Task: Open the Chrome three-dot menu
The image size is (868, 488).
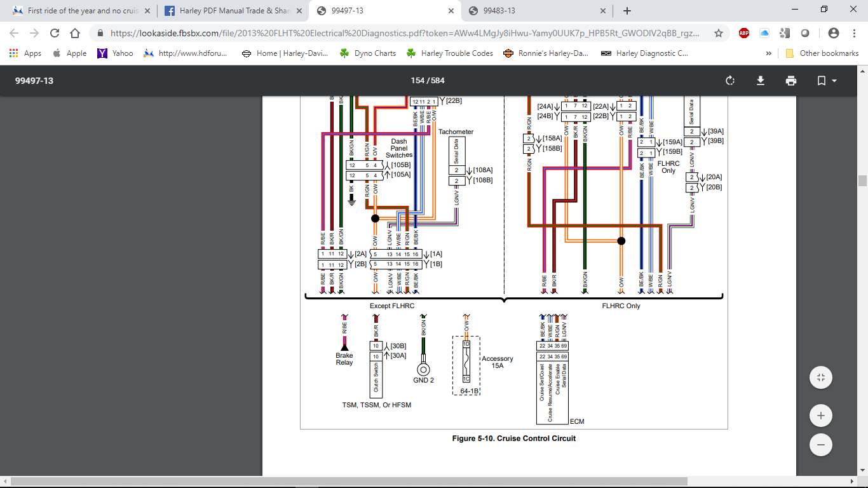Action: tap(854, 33)
